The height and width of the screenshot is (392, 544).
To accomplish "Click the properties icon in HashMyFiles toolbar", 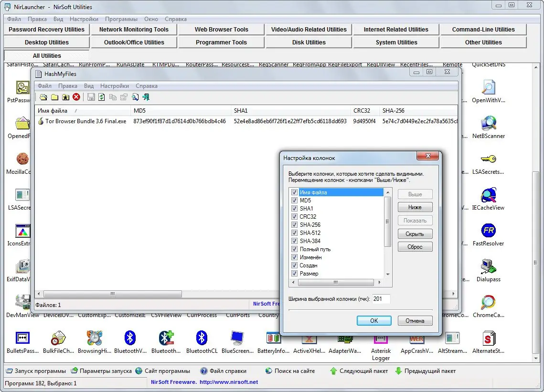I will point(124,97).
